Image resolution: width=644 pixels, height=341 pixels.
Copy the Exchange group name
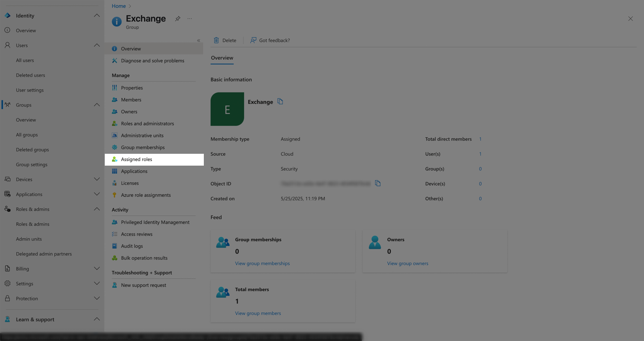(x=280, y=102)
